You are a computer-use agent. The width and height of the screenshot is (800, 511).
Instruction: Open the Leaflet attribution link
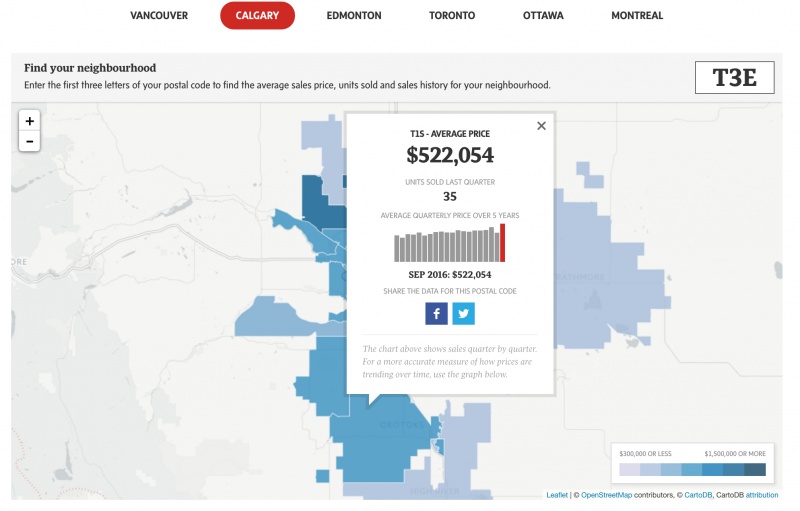[557, 495]
